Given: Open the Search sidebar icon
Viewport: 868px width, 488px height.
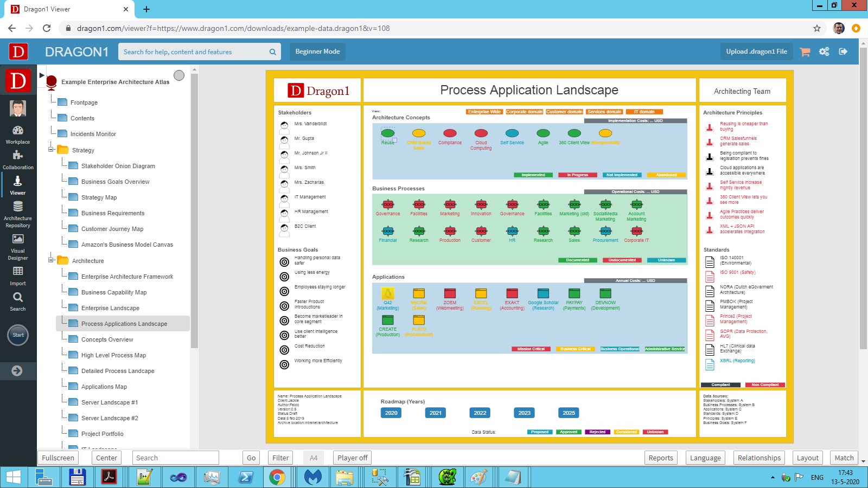Looking at the screenshot, I should (18, 301).
